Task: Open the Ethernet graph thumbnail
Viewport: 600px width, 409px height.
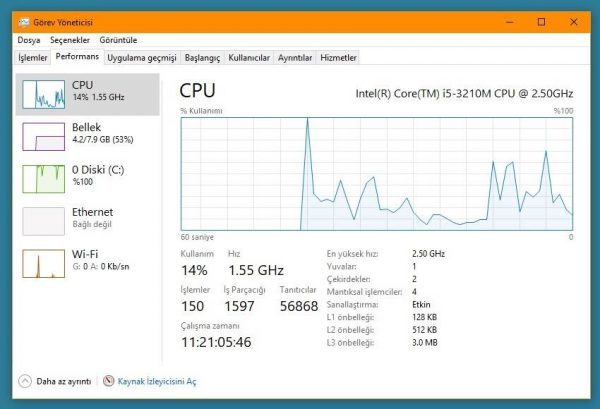Action: (x=44, y=221)
